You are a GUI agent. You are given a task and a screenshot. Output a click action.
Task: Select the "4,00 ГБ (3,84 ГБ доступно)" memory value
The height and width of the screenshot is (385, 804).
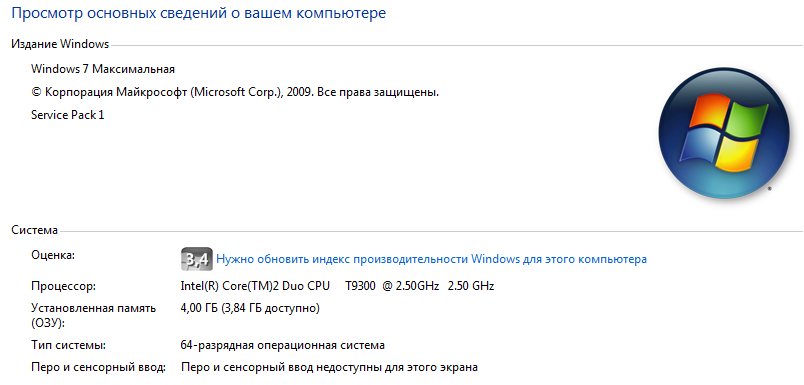pyautogui.click(x=250, y=309)
